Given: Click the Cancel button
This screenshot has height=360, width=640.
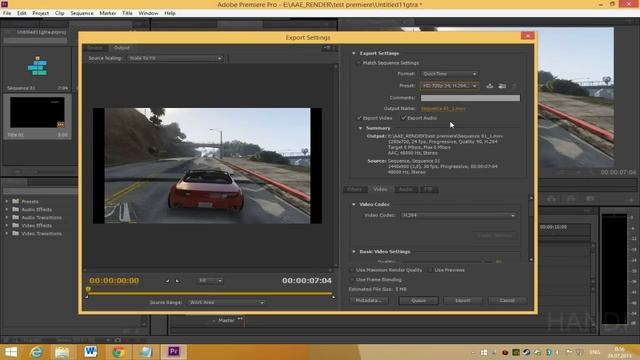Looking at the screenshot, I should pos(507,301).
